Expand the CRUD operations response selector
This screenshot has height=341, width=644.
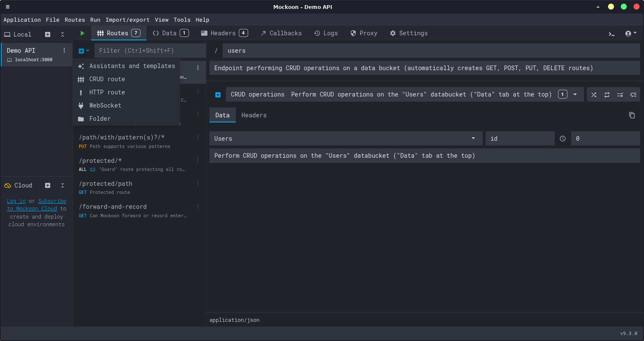point(405,94)
